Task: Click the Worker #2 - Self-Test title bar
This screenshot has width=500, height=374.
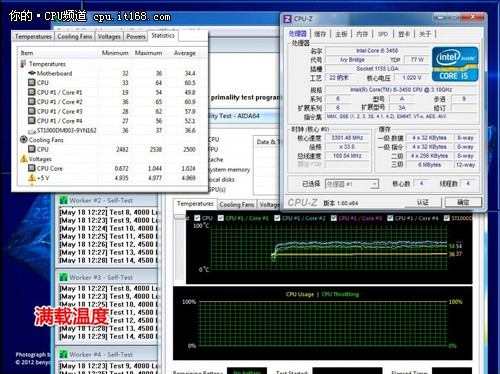Action: 107,200
